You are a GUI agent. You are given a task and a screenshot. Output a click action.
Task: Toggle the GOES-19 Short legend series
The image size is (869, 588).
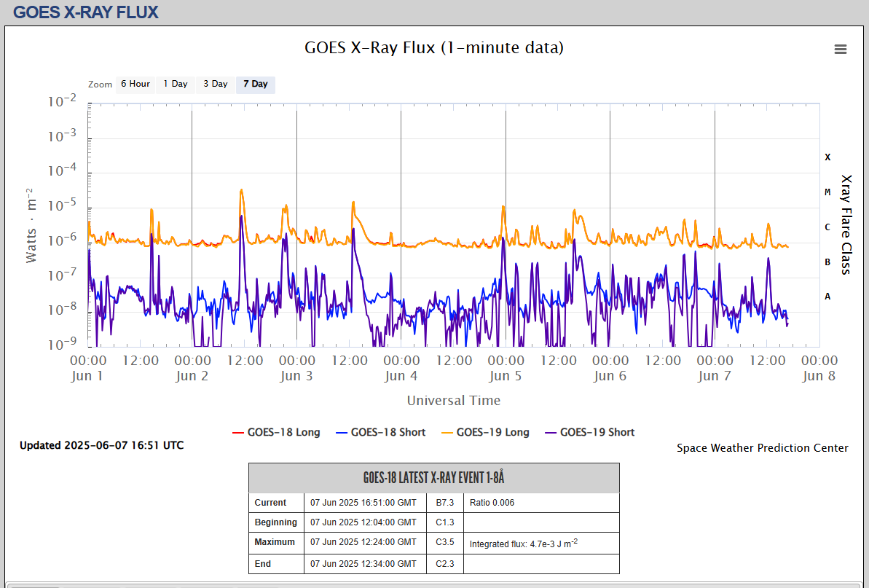click(590, 432)
